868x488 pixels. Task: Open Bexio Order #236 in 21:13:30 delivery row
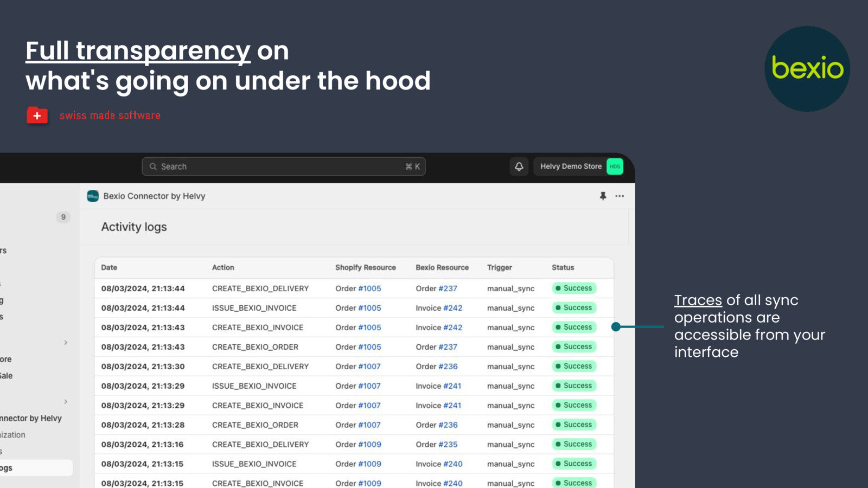point(448,367)
